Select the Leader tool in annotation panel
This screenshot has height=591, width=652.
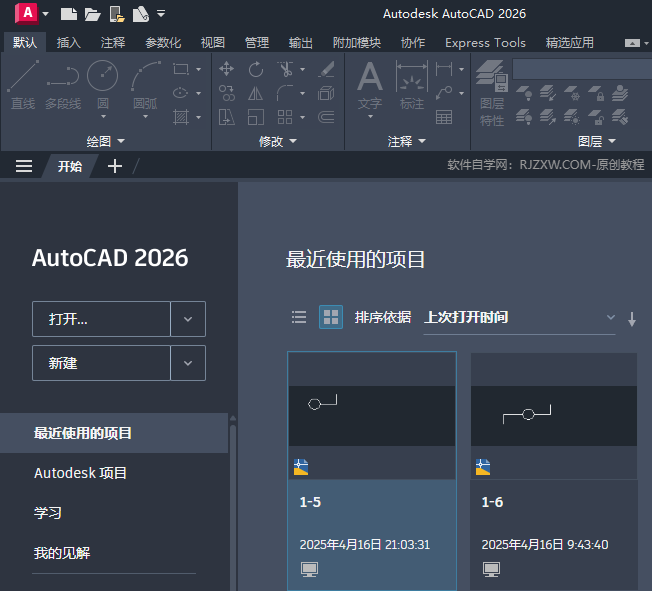click(444, 93)
